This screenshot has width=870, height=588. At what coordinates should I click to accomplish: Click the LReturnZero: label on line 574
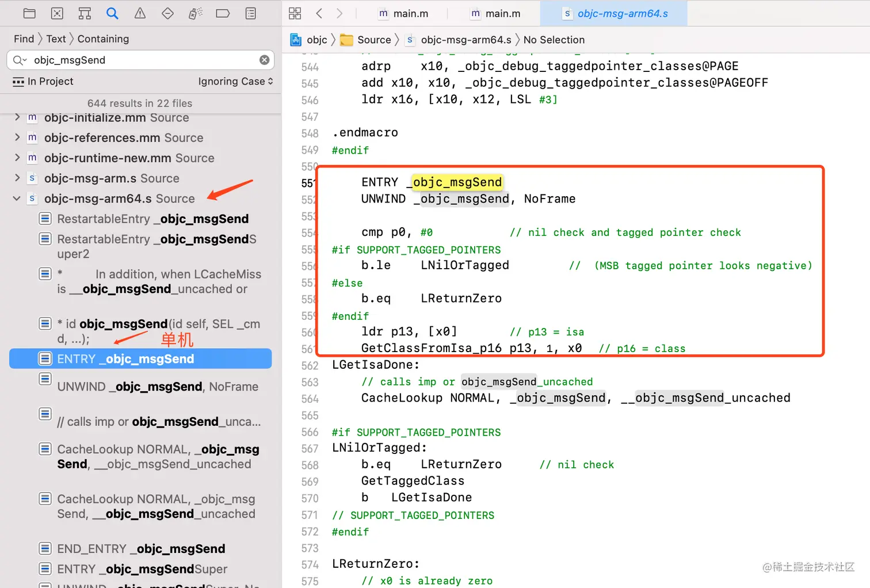point(376,564)
